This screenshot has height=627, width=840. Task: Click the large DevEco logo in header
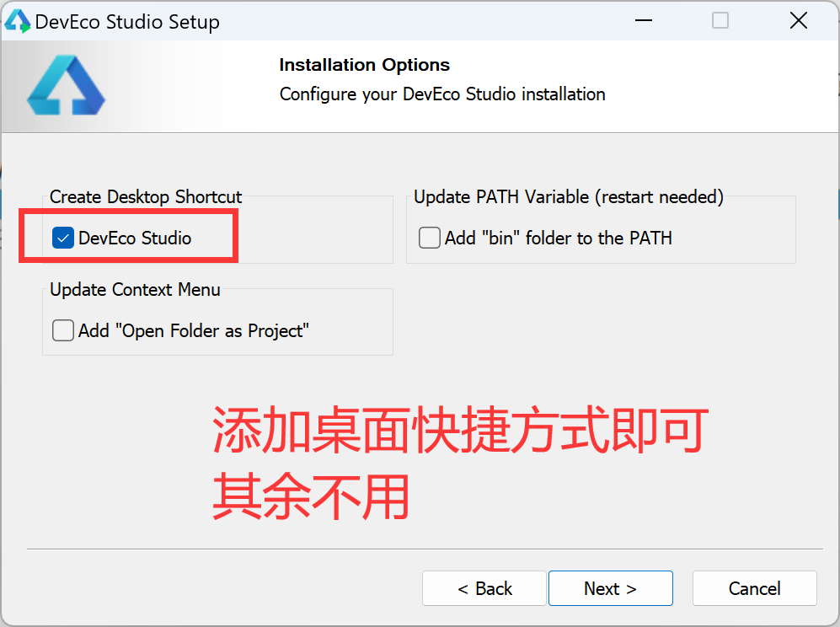[x=65, y=85]
